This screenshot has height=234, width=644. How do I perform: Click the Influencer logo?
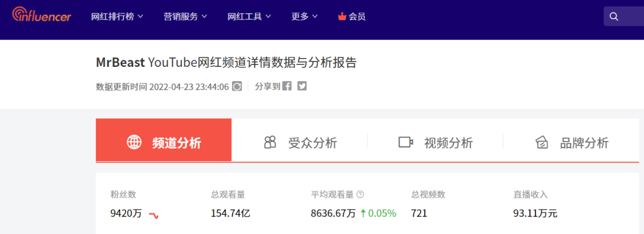(x=42, y=15)
